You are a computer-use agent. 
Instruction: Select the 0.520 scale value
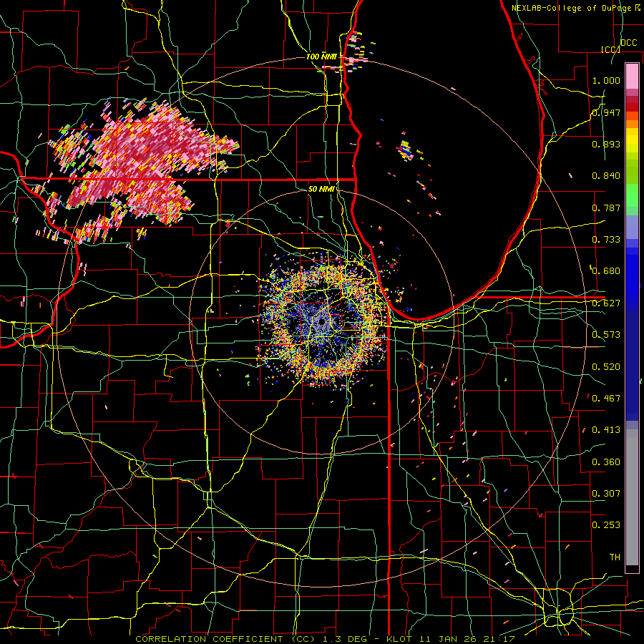(x=606, y=367)
